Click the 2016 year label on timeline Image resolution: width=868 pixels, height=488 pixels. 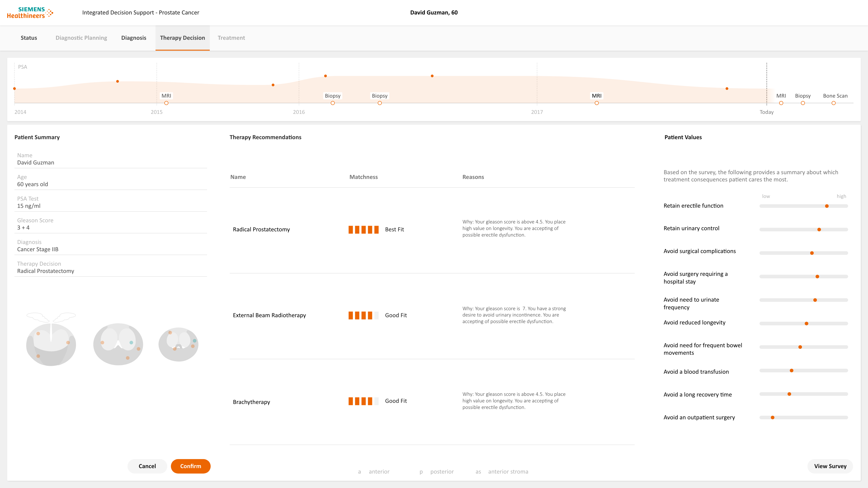pyautogui.click(x=299, y=112)
